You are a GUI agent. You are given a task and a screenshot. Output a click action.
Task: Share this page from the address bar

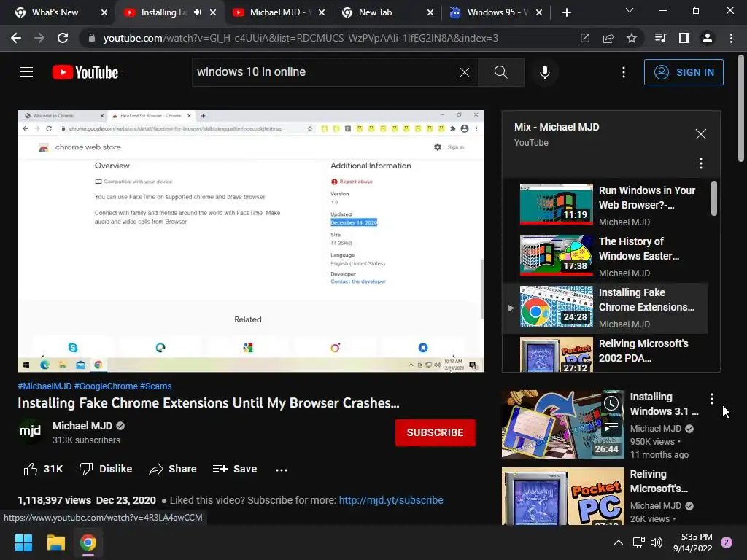point(608,38)
